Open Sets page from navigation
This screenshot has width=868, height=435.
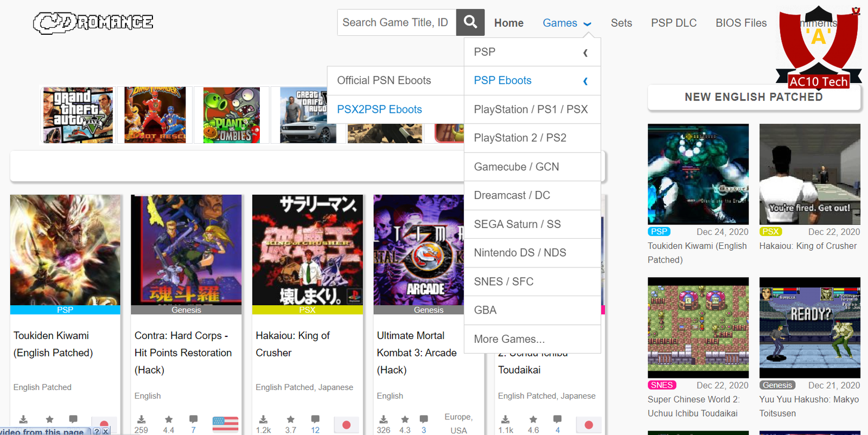pyautogui.click(x=621, y=23)
